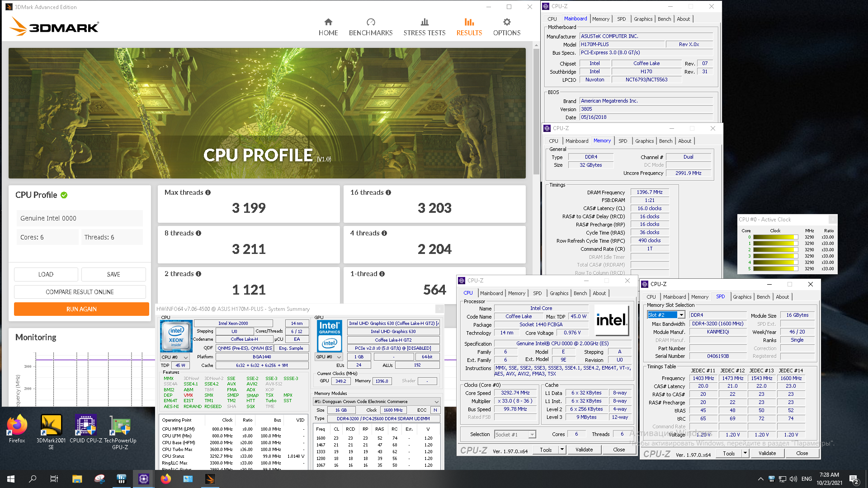The width and height of the screenshot is (868, 488).
Task: Open CPUID CPU-Z desktop shortcut
Action: (x=86, y=428)
